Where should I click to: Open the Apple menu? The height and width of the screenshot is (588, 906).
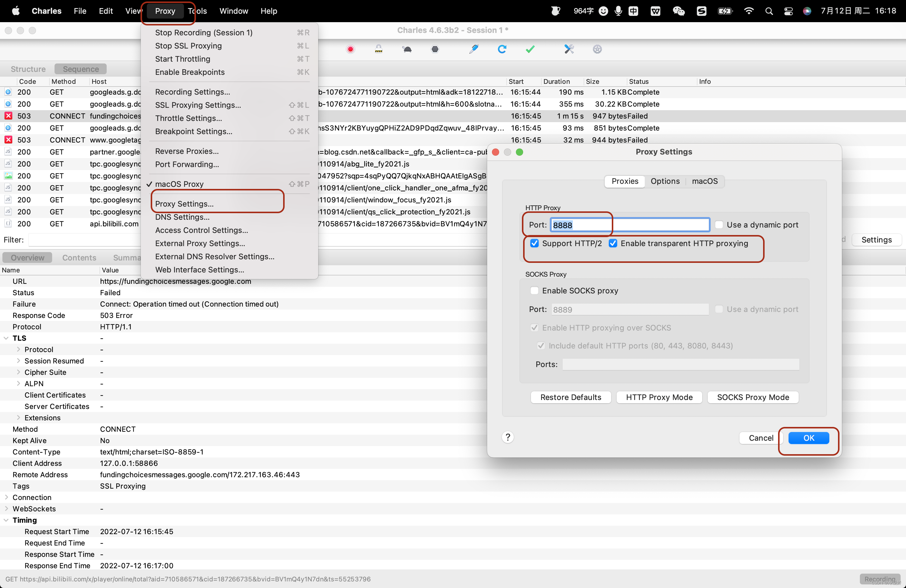pos(16,11)
